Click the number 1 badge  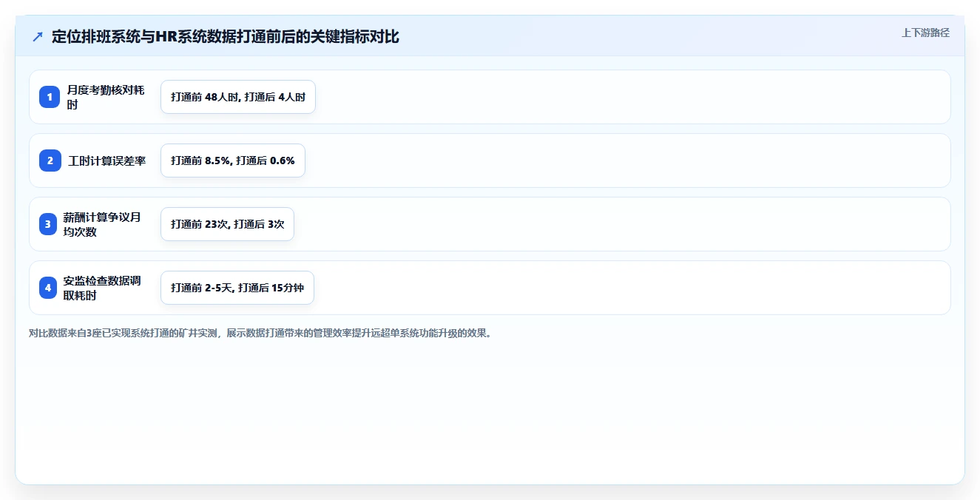click(49, 97)
